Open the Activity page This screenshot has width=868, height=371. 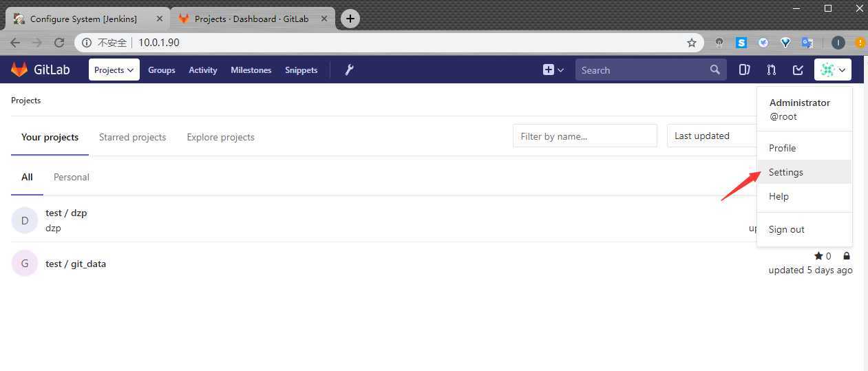(x=203, y=70)
